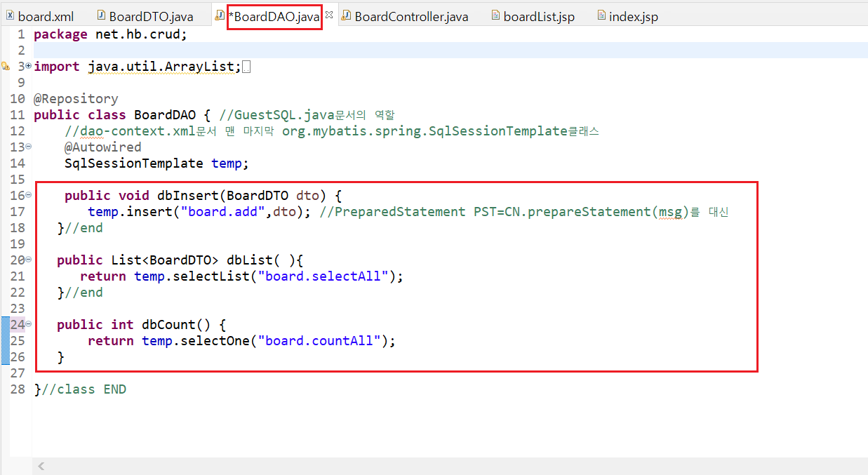Click the //PreparedStatement comment on line 17
This screenshot has height=475, width=868.
tap(524, 212)
